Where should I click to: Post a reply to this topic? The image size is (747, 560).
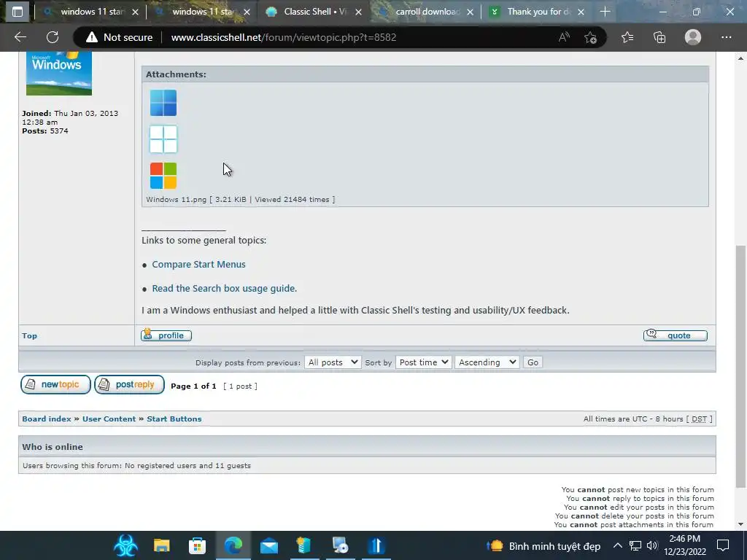(x=130, y=385)
